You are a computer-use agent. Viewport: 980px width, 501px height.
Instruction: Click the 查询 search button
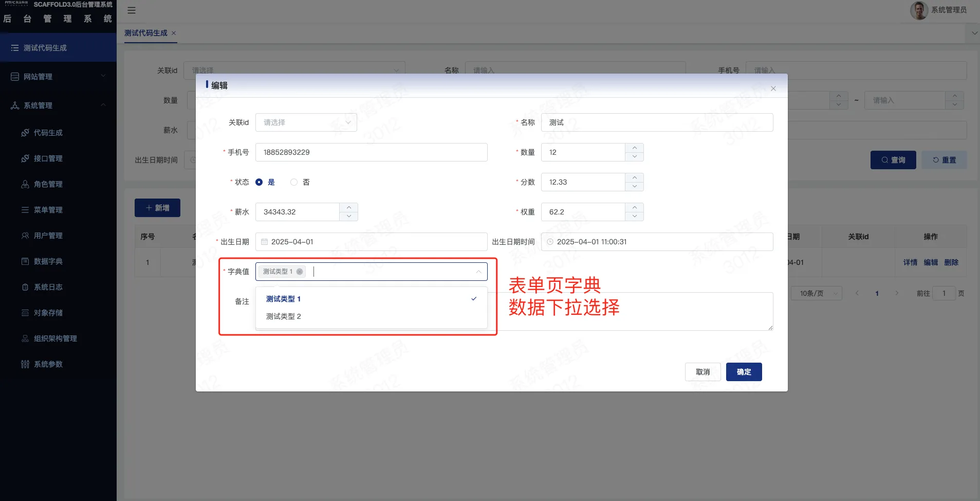tap(893, 160)
